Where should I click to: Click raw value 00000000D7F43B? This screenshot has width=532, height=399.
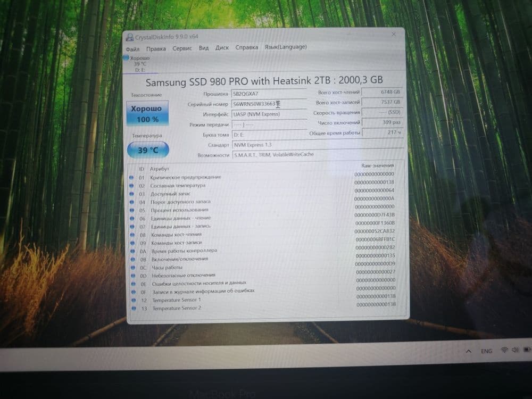click(375, 215)
